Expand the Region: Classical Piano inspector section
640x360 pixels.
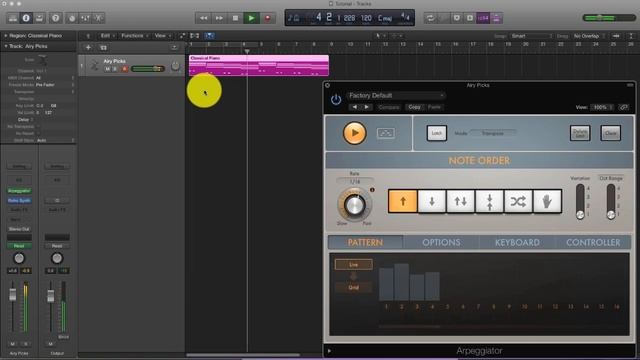(6, 36)
